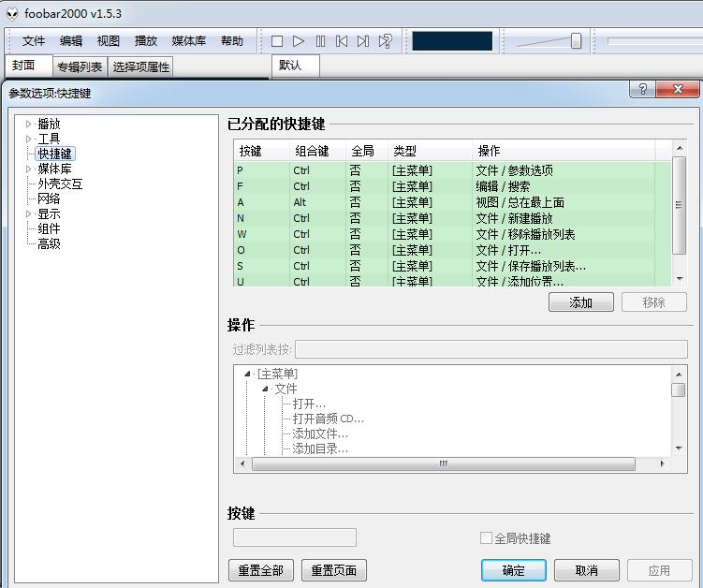Image resolution: width=703 pixels, height=588 pixels.
Task: Click the seek bar track
Action: (654, 41)
